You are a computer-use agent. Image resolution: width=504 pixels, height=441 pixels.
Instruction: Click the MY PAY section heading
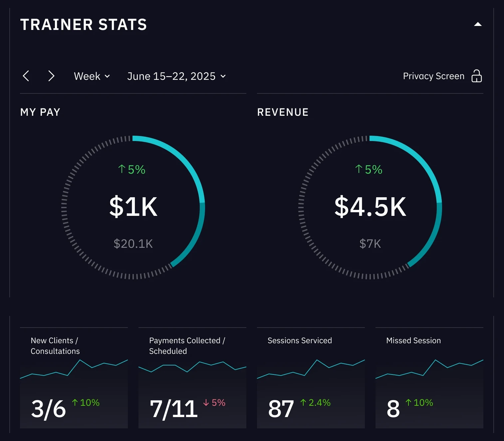[x=40, y=112]
